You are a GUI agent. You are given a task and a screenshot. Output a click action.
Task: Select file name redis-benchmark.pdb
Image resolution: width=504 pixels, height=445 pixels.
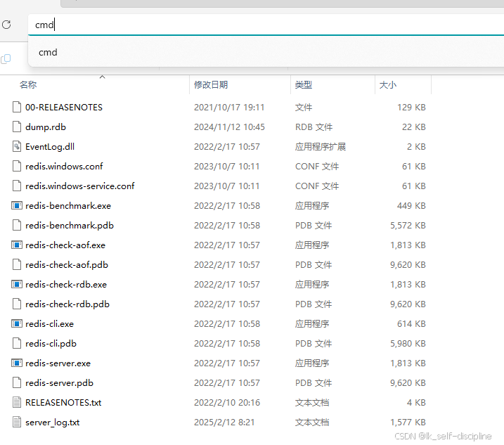point(70,226)
